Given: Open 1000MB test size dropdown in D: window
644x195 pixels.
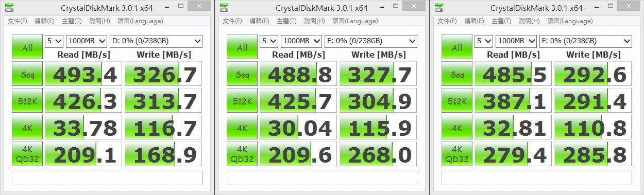Looking at the screenshot, I should pos(87,41).
